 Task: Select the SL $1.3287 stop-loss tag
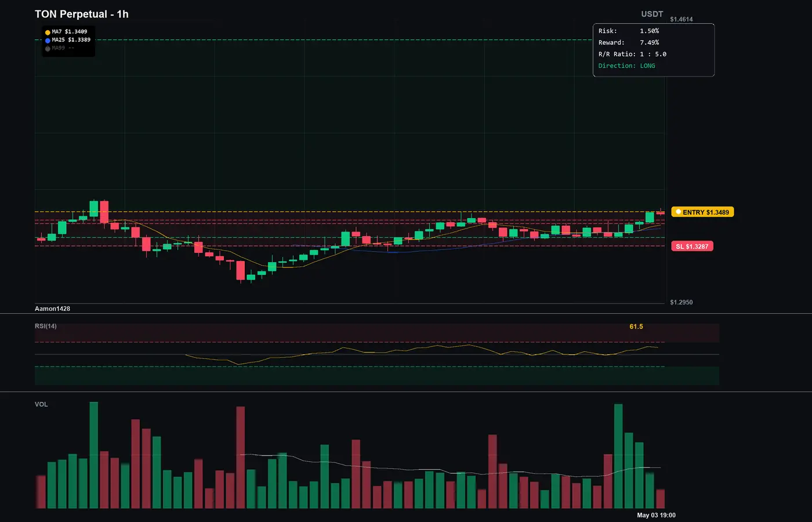pyautogui.click(x=692, y=246)
